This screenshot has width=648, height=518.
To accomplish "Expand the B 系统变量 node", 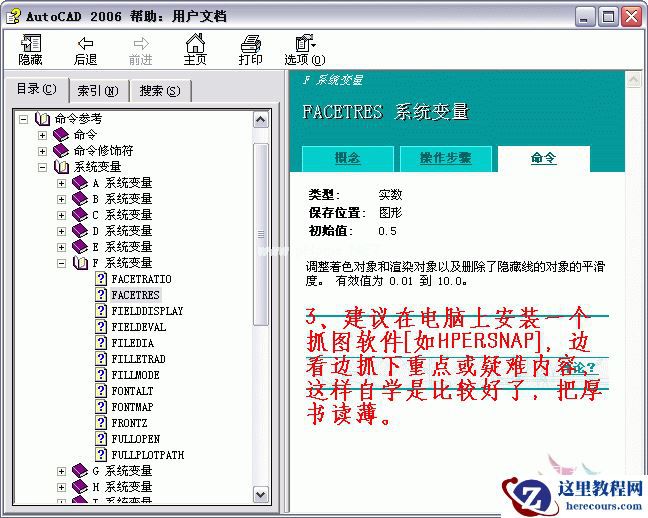I will pyautogui.click(x=61, y=200).
